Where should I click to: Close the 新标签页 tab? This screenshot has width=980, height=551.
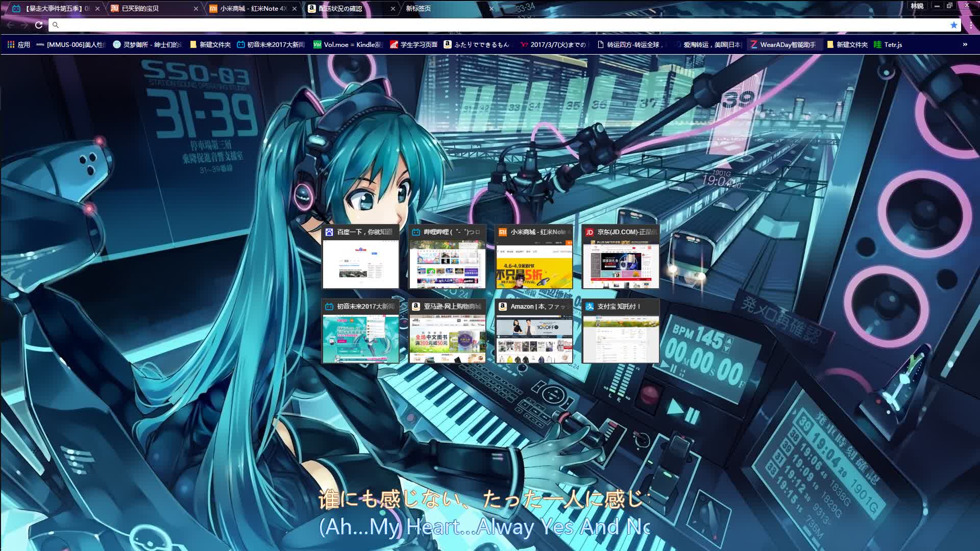coord(492,9)
